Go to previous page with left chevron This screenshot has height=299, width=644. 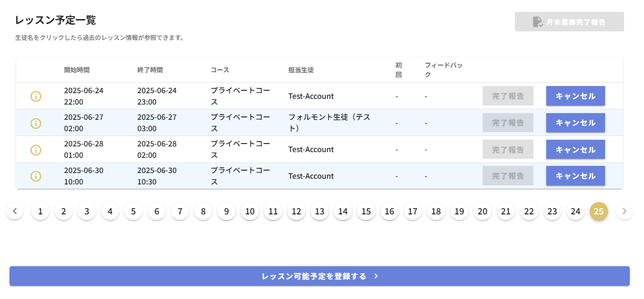[15, 211]
